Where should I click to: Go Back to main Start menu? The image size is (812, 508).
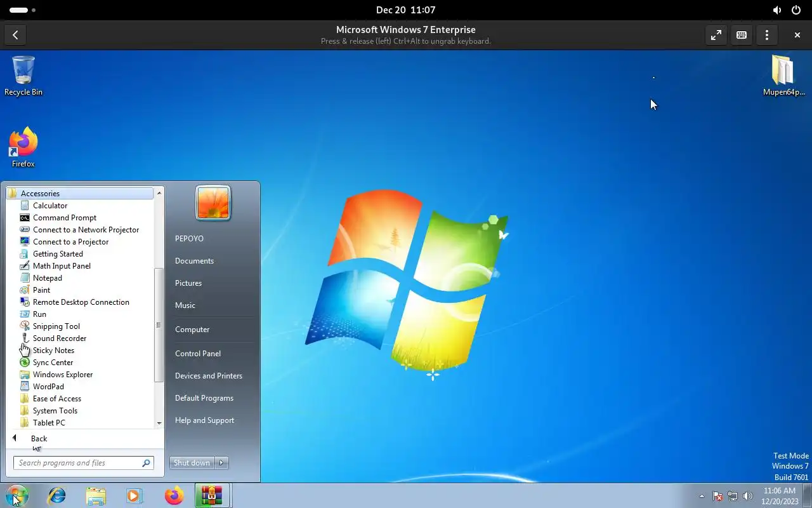point(39,439)
